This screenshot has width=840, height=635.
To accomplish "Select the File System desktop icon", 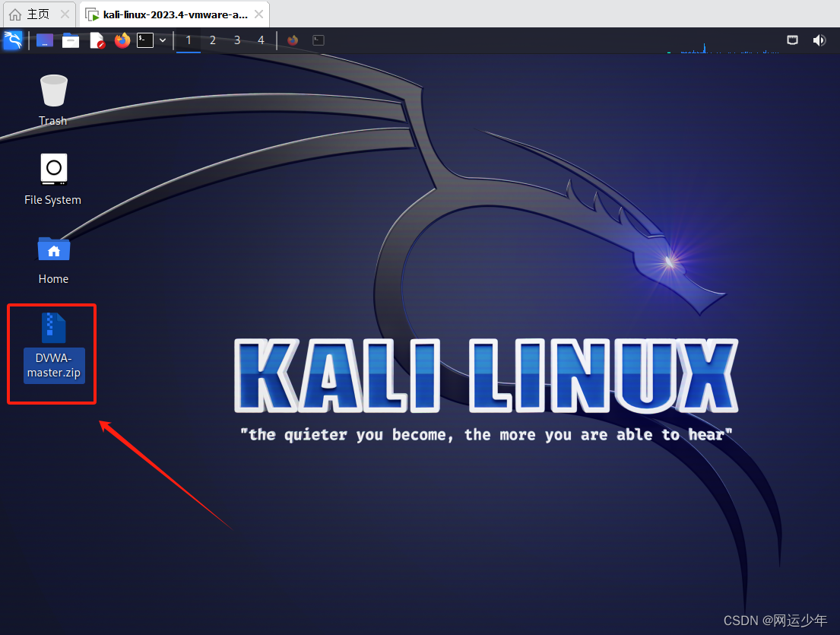I will (x=53, y=169).
